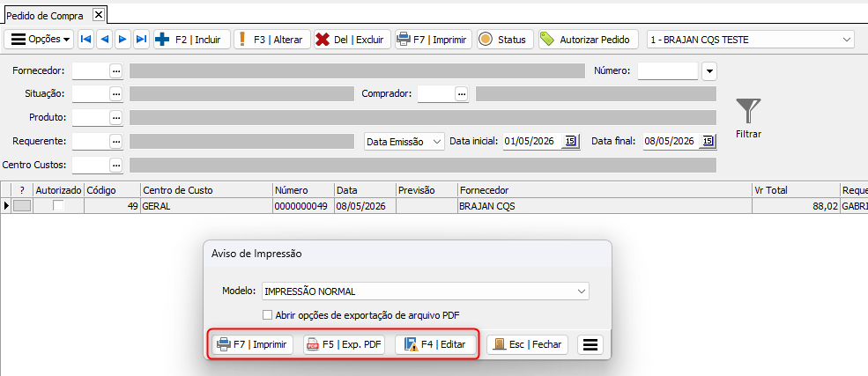Click Status button with orange circle
Screen dimensions: 868x376
(x=503, y=40)
